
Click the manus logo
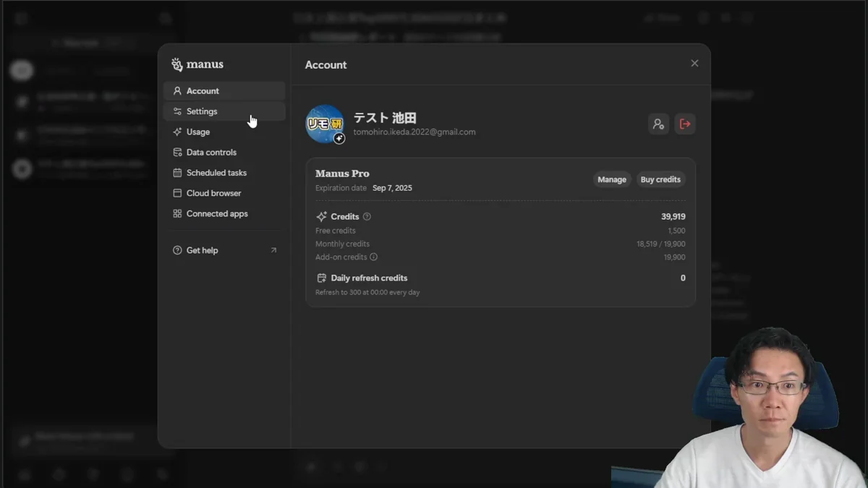[x=197, y=64]
